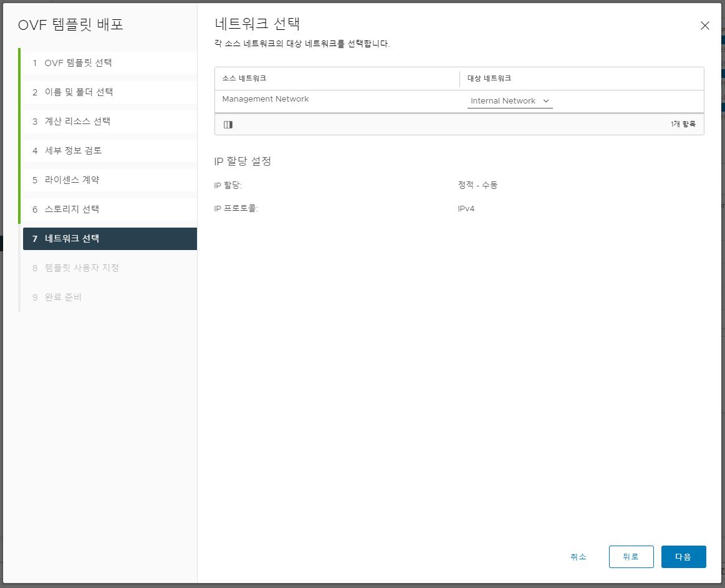Viewport: 725px width, 588px height.
Task: Select disabled step 8 템플릿 사용자 지정
Action: pyautogui.click(x=110, y=268)
